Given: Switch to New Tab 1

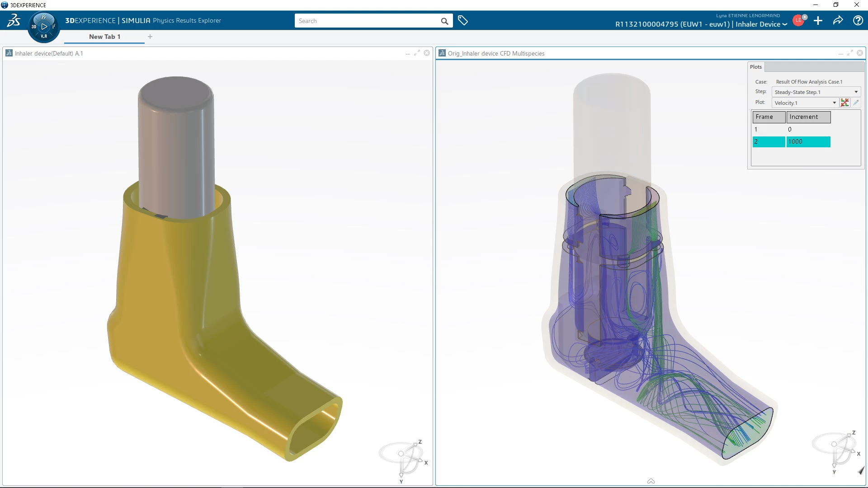Looking at the screenshot, I should (x=104, y=37).
